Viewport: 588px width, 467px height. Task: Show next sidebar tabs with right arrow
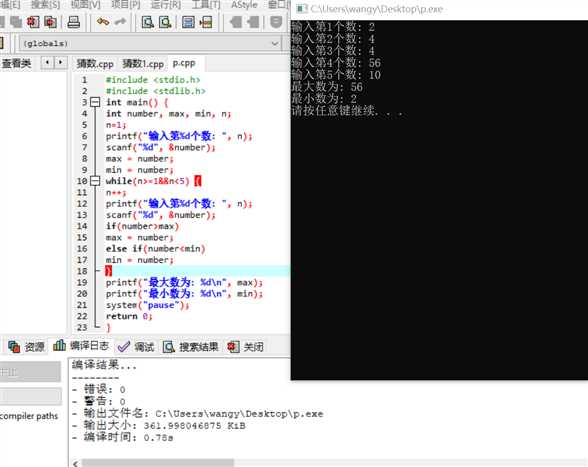point(60,62)
